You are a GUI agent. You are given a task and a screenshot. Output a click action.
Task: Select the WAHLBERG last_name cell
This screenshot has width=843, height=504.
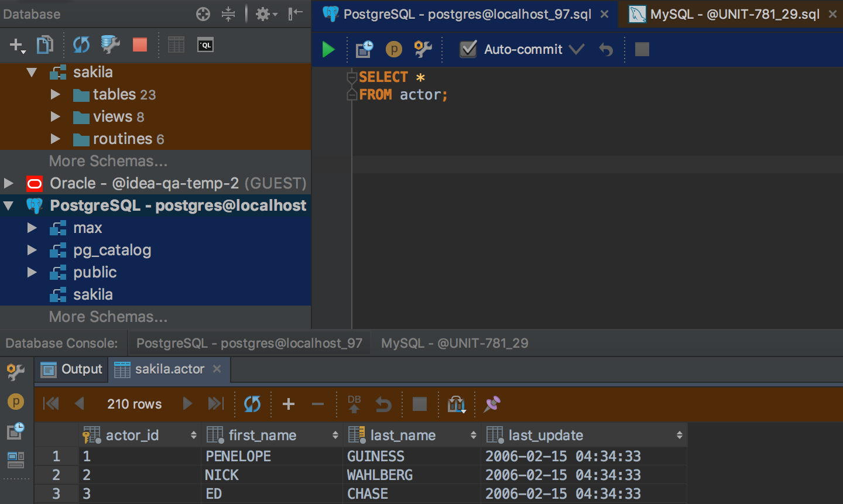[412, 475]
